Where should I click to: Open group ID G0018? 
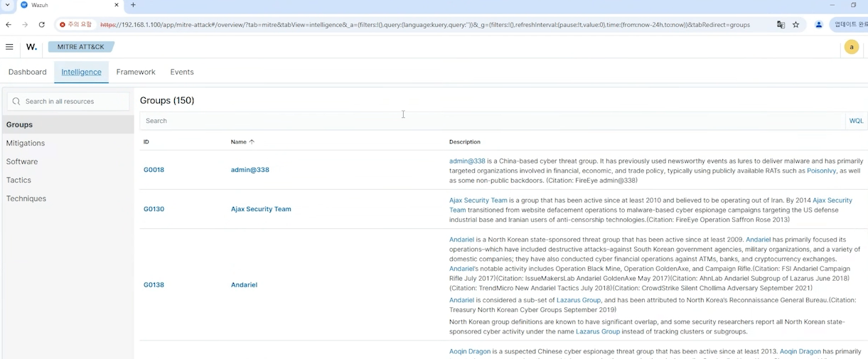pyautogui.click(x=154, y=170)
